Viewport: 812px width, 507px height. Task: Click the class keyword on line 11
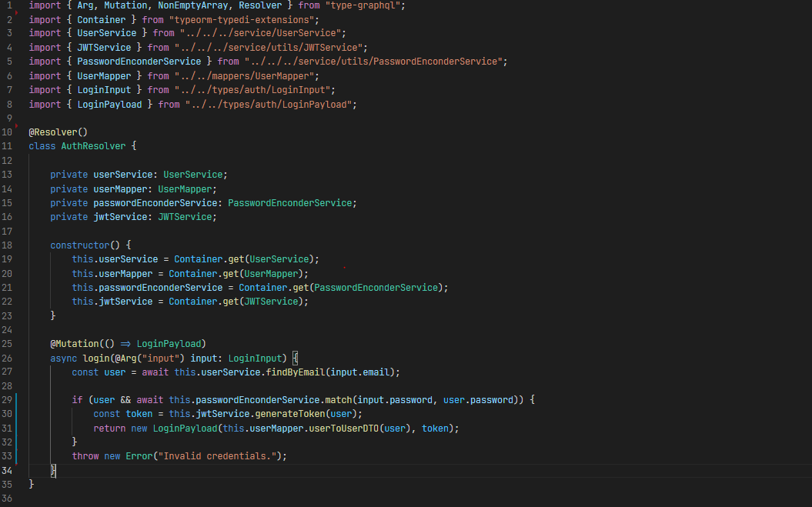(42, 146)
